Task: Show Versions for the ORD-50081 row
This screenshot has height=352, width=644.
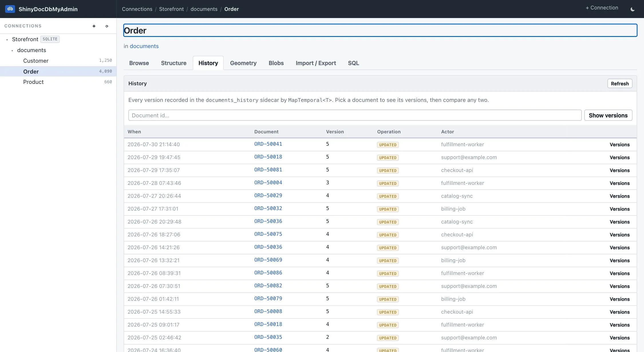Action: pyautogui.click(x=620, y=170)
